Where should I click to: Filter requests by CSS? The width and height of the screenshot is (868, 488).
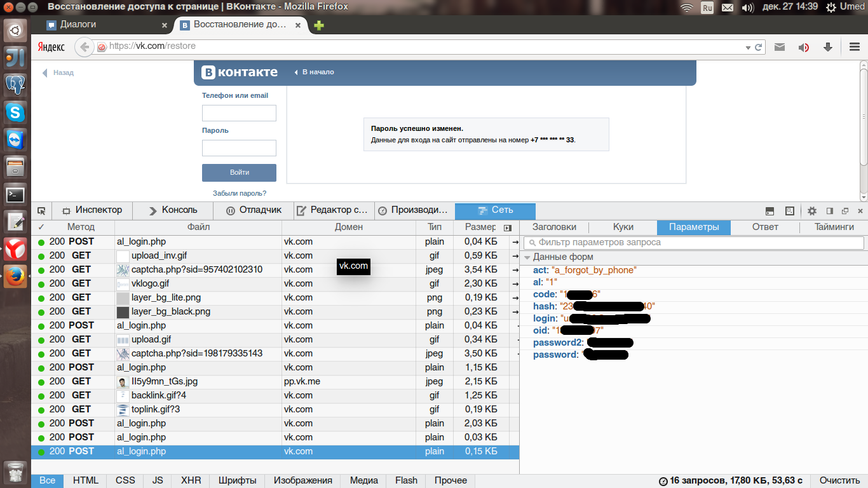click(125, 481)
